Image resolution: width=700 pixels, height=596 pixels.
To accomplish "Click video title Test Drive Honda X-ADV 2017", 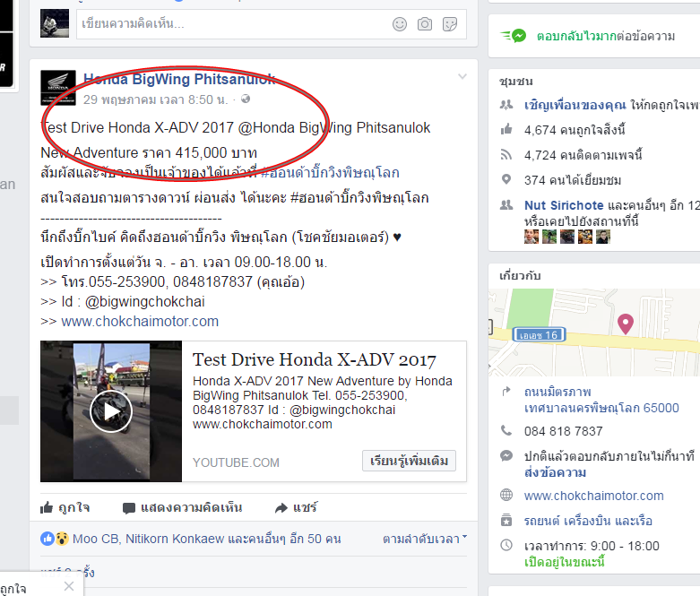I will pyautogui.click(x=315, y=359).
